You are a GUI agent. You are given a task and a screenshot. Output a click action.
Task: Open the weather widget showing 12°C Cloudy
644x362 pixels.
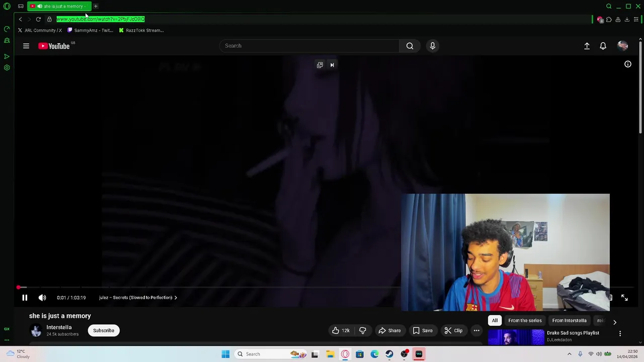[18, 354]
